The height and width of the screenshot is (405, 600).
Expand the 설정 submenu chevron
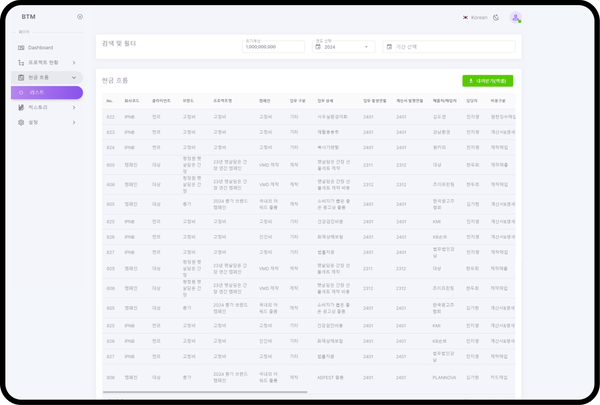[74, 122]
